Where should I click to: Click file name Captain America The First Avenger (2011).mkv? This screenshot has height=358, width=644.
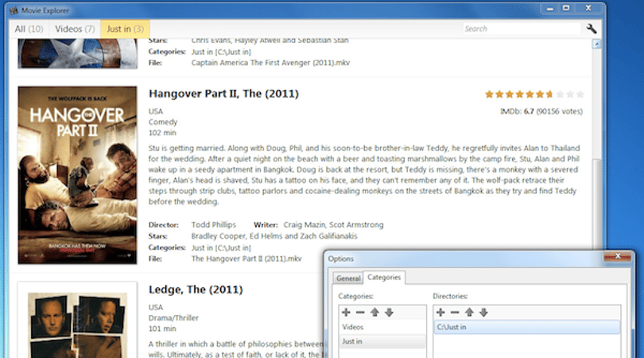[270, 63]
